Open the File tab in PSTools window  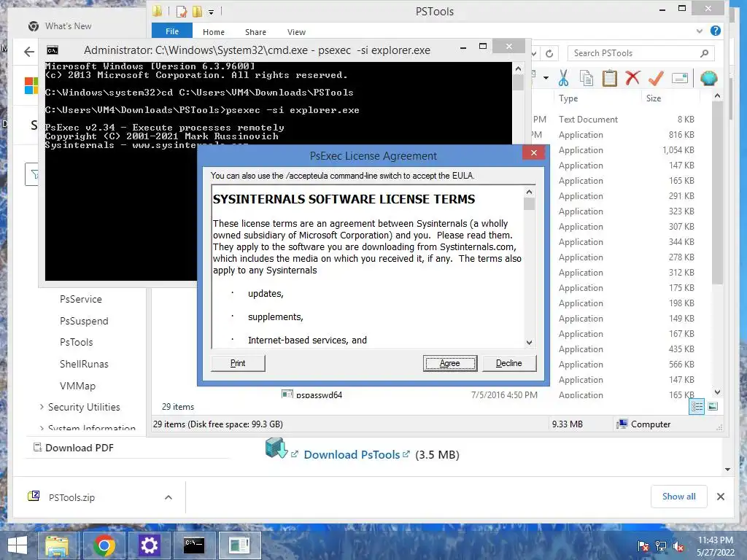click(x=172, y=31)
